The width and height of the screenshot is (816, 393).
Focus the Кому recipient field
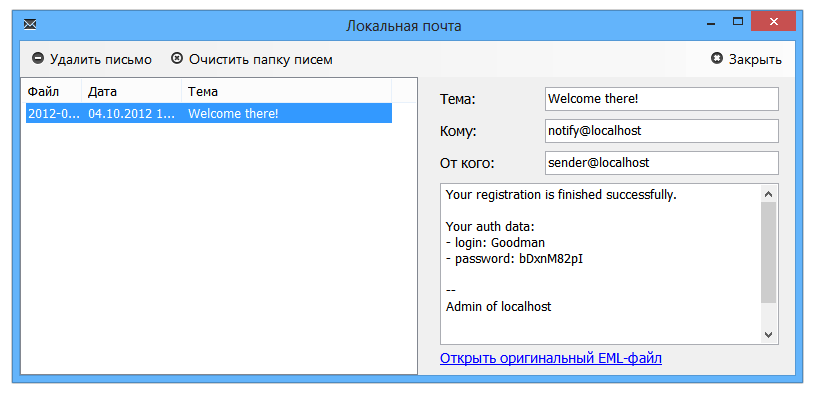(661, 131)
